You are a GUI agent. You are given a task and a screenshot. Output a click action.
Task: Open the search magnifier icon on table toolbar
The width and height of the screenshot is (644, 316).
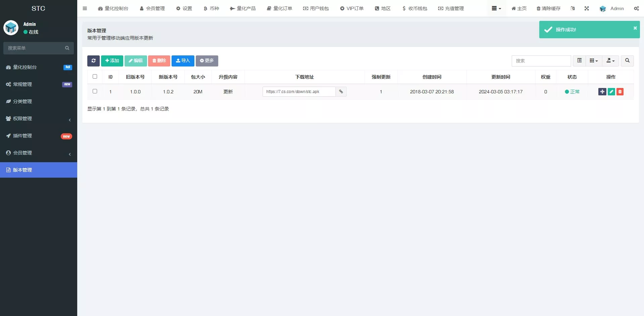[x=627, y=61]
